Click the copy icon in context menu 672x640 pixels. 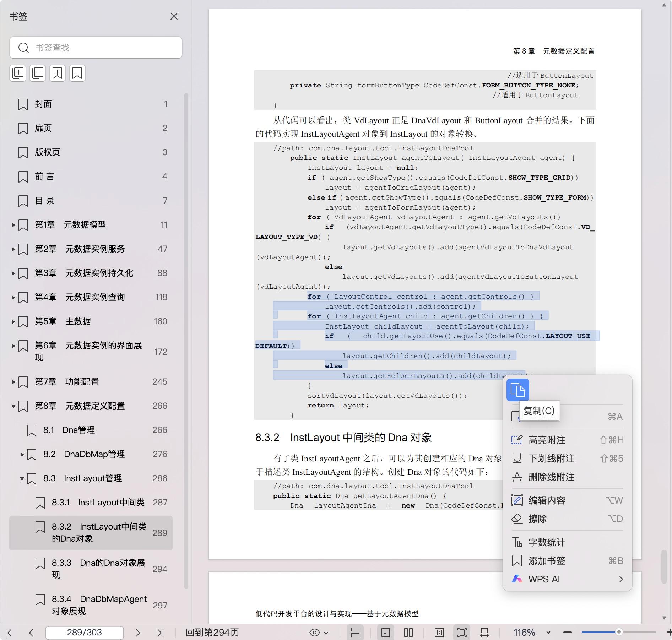click(517, 390)
